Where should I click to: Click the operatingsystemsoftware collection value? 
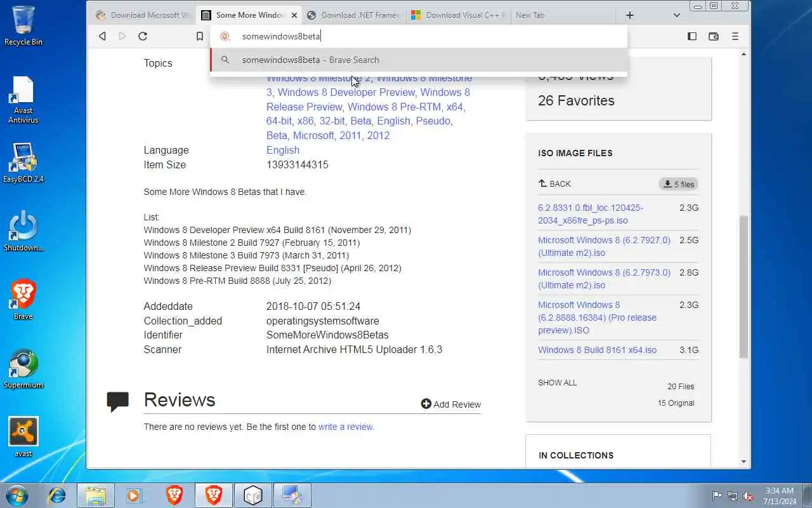(x=323, y=321)
